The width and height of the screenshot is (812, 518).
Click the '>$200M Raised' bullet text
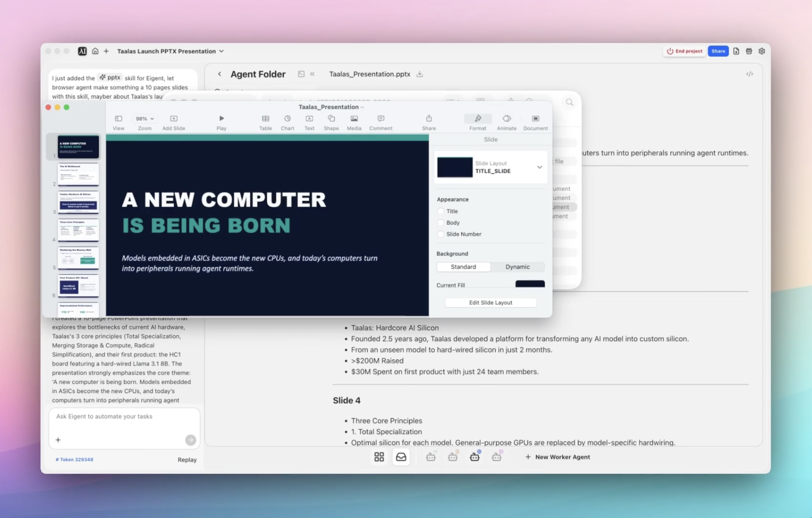click(x=377, y=361)
